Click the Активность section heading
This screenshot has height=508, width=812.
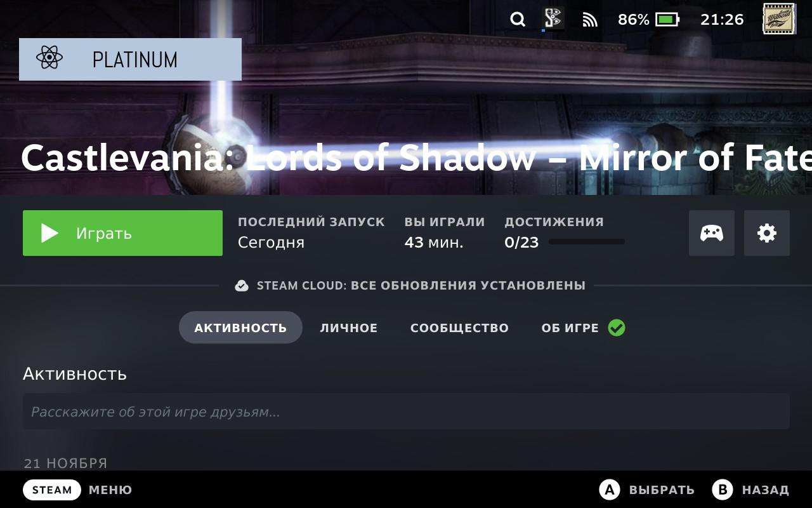[x=75, y=374]
